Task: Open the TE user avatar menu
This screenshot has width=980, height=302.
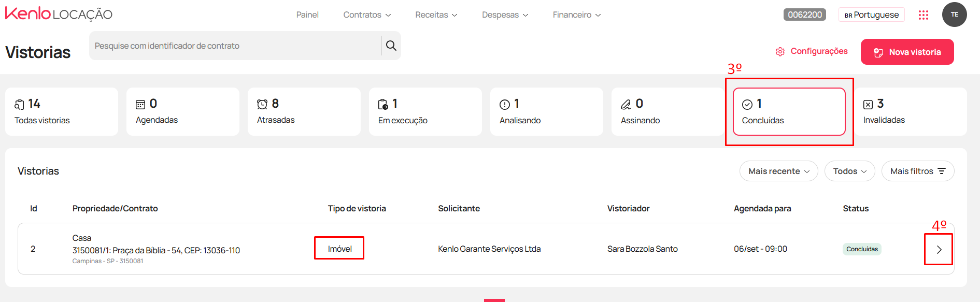Action: tap(954, 15)
